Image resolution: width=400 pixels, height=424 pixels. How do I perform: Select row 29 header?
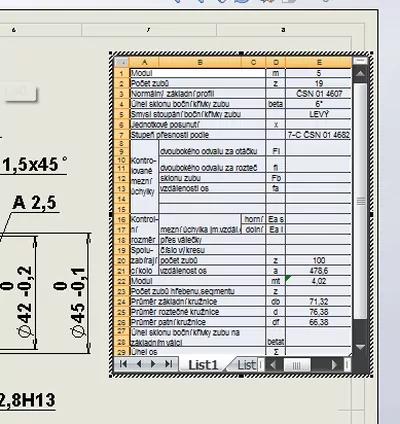pyautogui.click(x=122, y=352)
